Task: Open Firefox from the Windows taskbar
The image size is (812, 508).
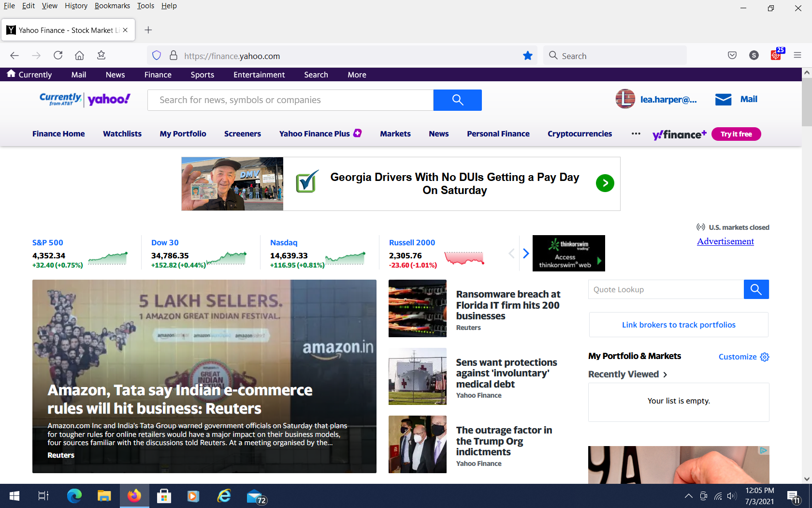Action: click(x=134, y=496)
